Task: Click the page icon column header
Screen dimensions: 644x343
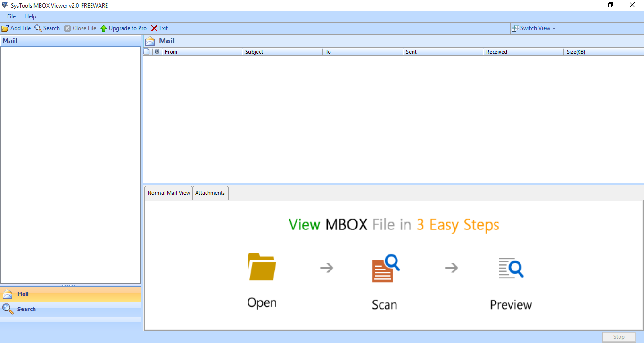Action: [147, 52]
